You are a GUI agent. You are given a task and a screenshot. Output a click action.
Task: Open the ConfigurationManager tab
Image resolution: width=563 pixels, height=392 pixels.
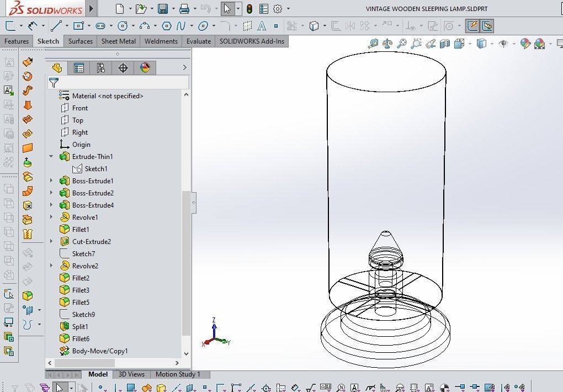tap(101, 67)
